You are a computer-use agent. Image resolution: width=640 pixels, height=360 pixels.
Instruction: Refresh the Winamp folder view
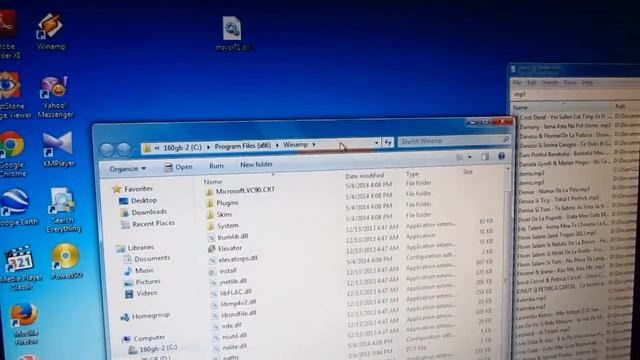[388, 142]
